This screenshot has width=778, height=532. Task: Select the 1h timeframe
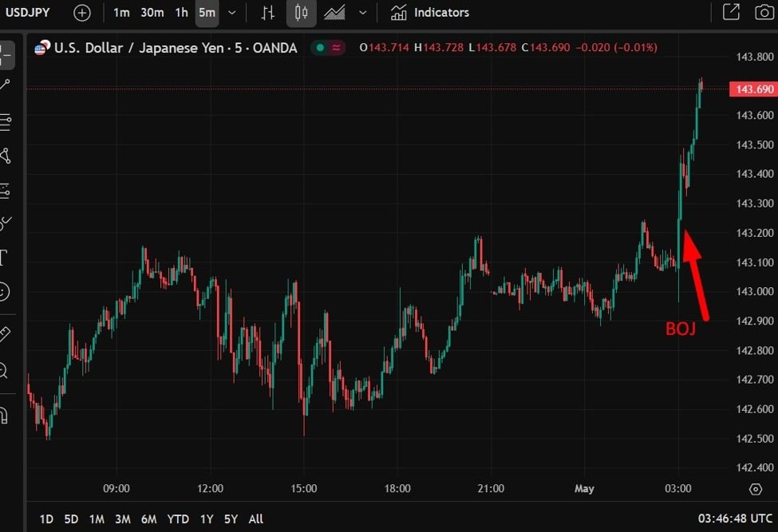tap(182, 13)
